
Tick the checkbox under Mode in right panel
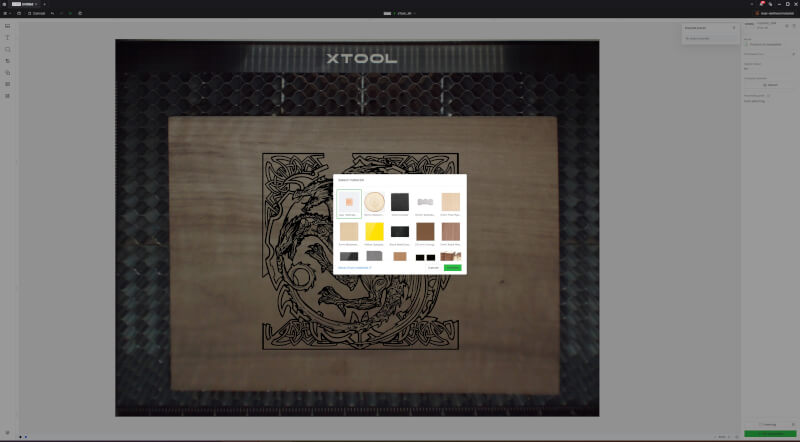pos(746,45)
